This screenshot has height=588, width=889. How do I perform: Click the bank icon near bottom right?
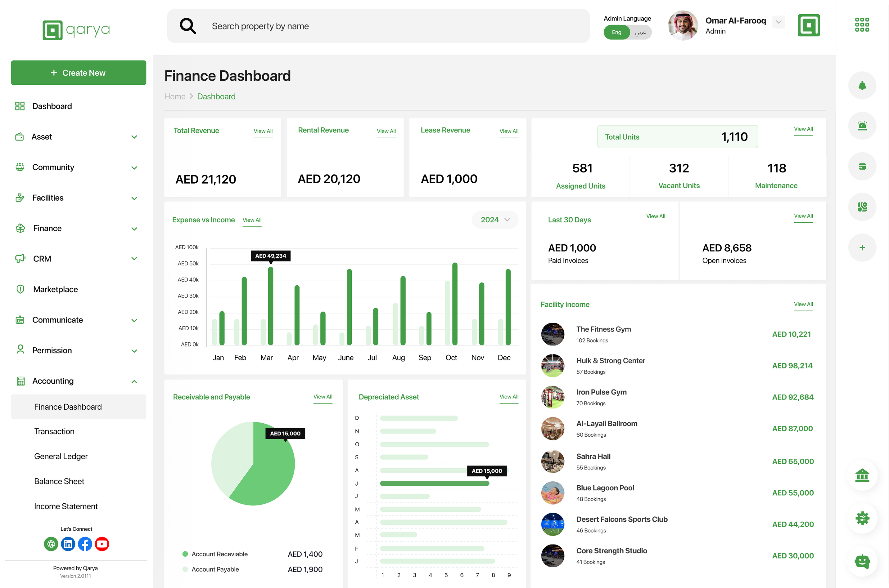[862, 475]
